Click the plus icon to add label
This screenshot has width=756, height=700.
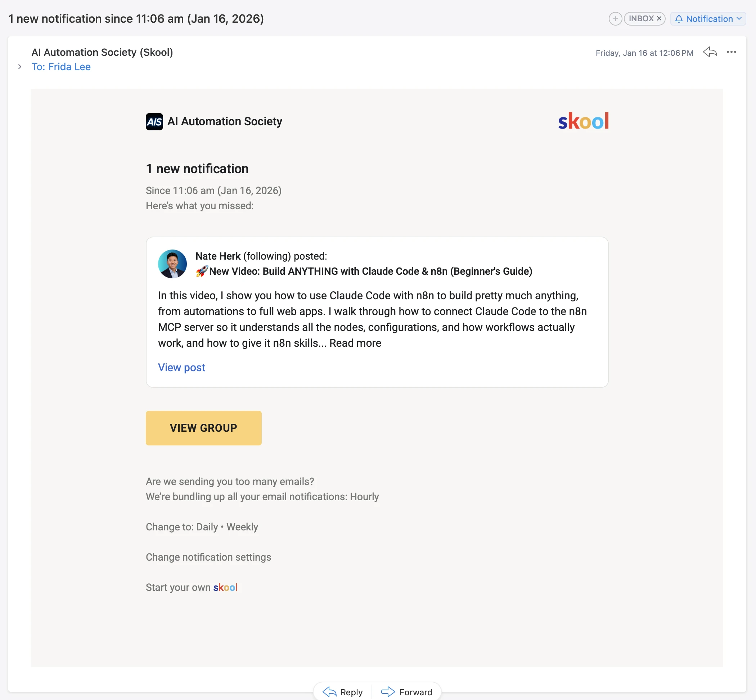[615, 19]
